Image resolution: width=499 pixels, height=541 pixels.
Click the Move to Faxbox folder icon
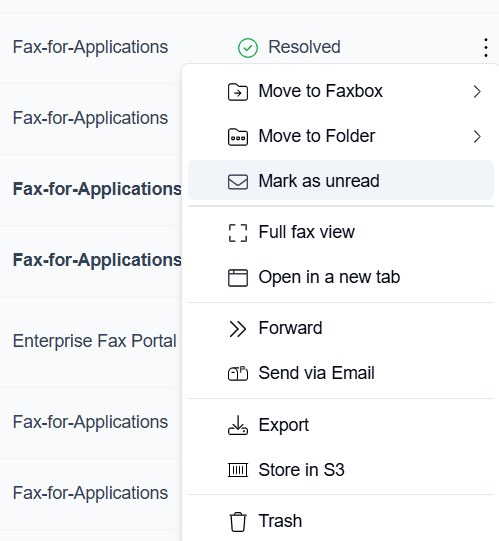[x=238, y=92]
